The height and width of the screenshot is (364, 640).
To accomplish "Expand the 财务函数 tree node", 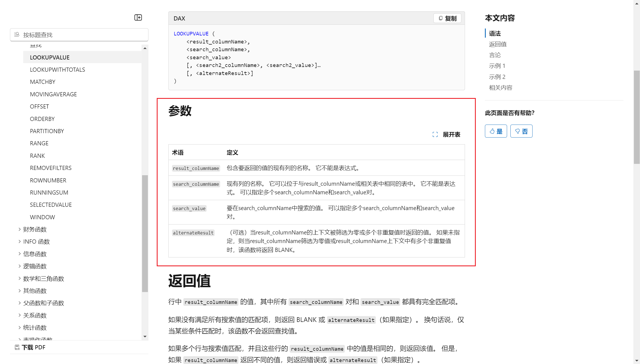I will click(x=20, y=229).
